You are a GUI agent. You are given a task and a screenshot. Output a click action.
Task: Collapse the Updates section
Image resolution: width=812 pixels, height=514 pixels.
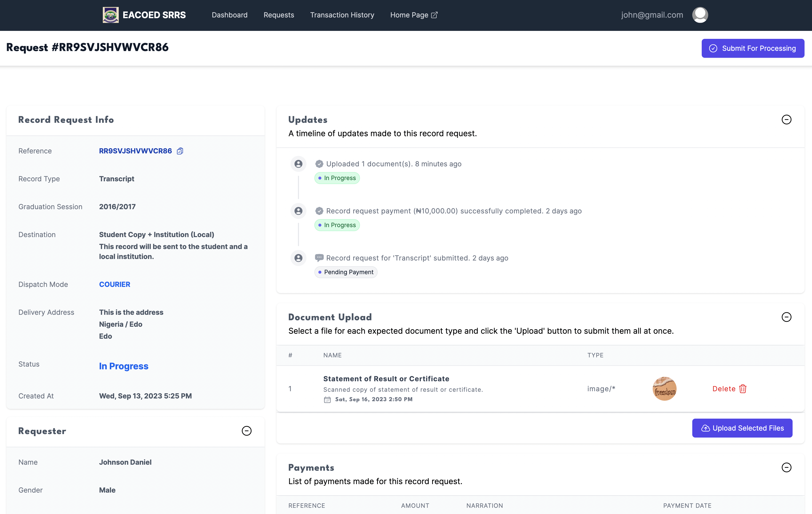click(786, 120)
